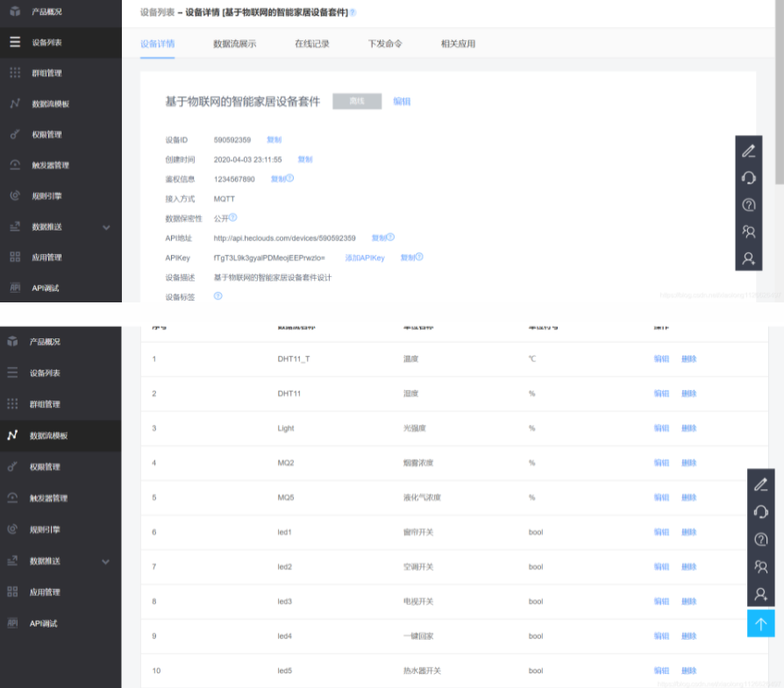Screen dimensions: 784x688
Task: Switch to 设备详情 tab
Action: pyautogui.click(x=158, y=44)
